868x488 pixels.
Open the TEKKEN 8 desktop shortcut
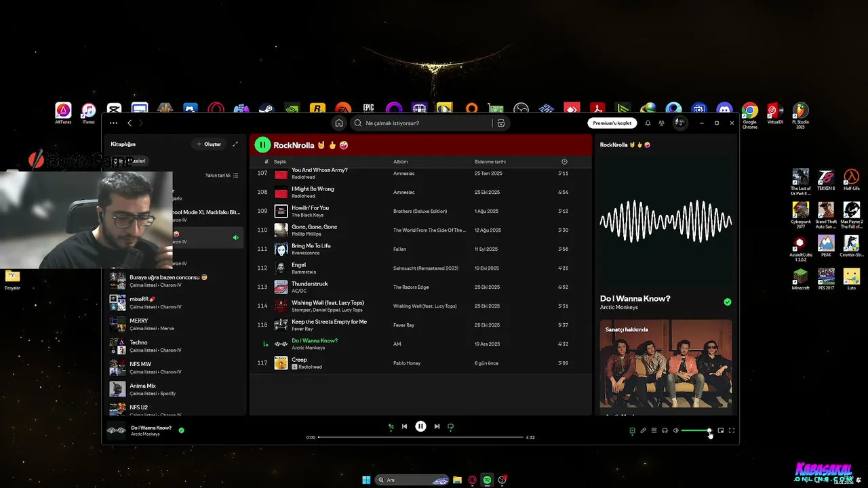click(826, 180)
